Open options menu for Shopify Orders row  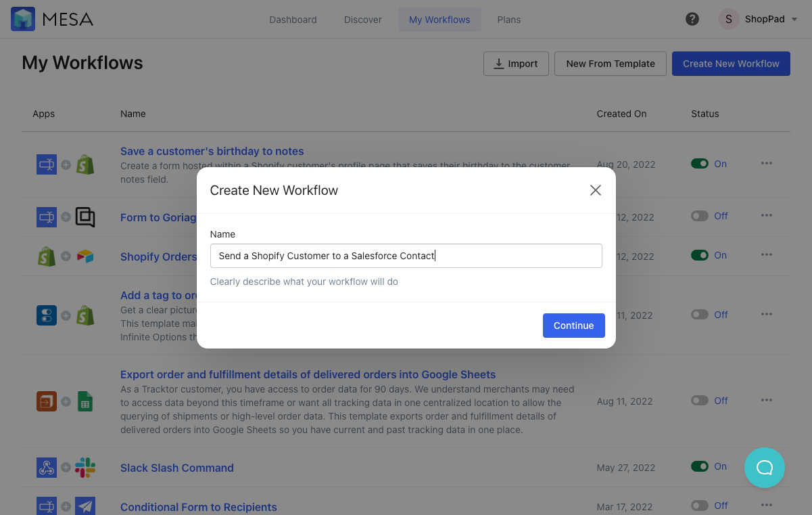[x=766, y=254]
